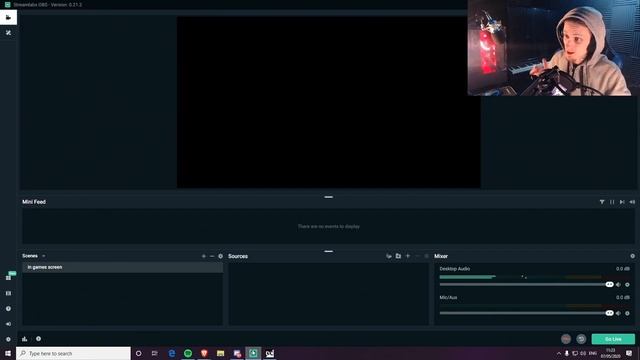This screenshot has width=640, height=360.
Task: Start recording with the REC button
Action: point(566,339)
